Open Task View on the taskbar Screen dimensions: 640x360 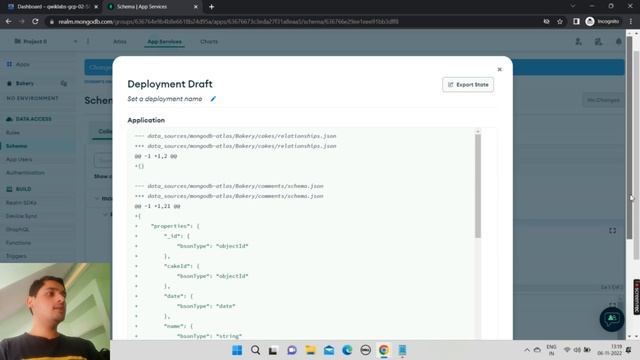click(273, 350)
